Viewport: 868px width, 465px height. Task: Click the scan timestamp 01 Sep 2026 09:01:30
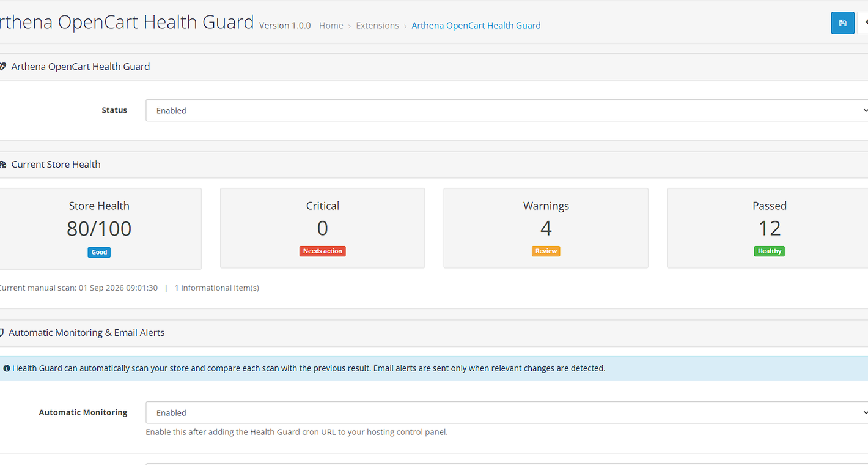coord(118,288)
